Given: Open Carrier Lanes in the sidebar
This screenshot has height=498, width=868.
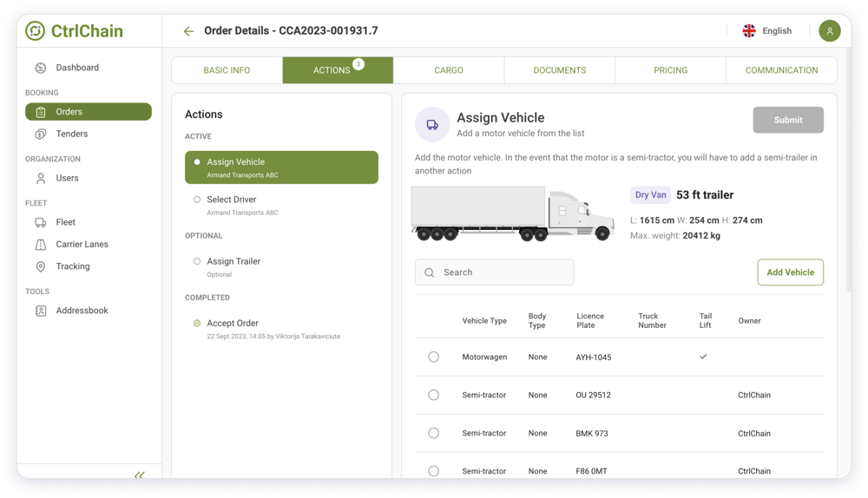Looking at the screenshot, I should 82,245.
